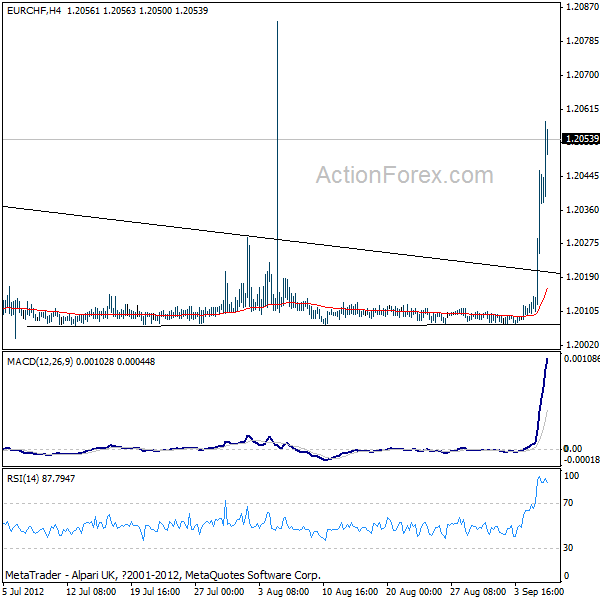This screenshot has width=600, height=600.
Task: Click the tall price spike candle near 3 Aug
Action: (x=277, y=165)
